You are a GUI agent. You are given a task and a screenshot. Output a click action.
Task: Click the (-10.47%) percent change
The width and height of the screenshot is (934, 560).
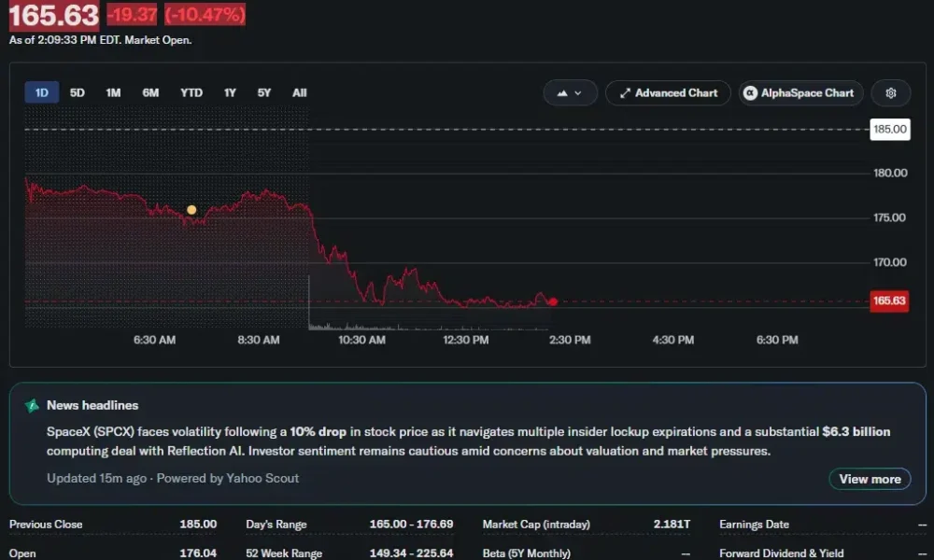[x=205, y=14]
